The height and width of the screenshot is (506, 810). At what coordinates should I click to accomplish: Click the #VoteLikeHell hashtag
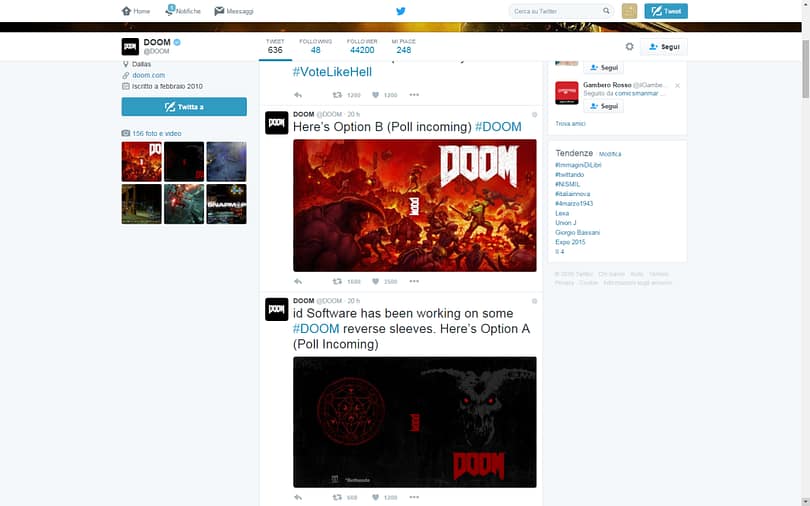point(332,72)
